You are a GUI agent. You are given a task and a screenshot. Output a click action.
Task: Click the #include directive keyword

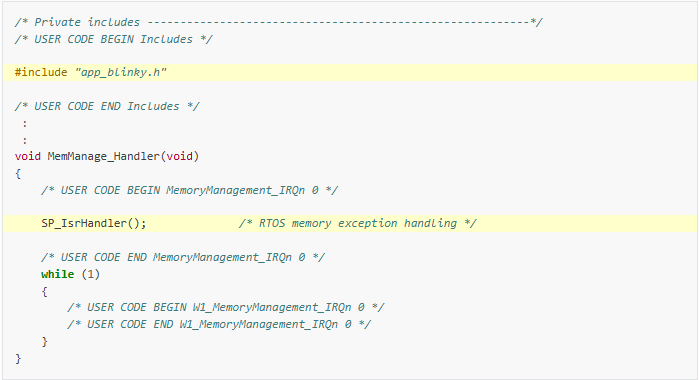coord(41,72)
